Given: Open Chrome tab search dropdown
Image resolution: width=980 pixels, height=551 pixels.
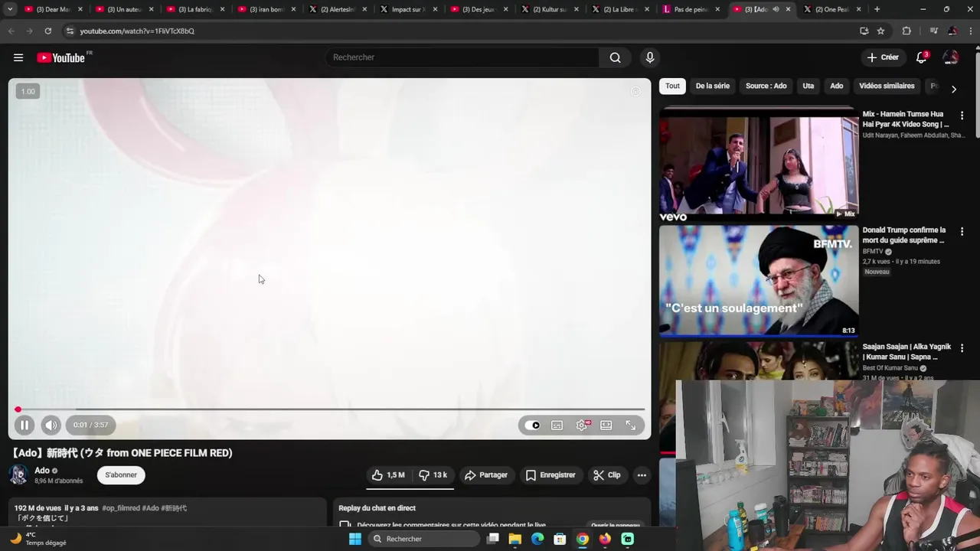Looking at the screenshot, I should click(10, 9).
